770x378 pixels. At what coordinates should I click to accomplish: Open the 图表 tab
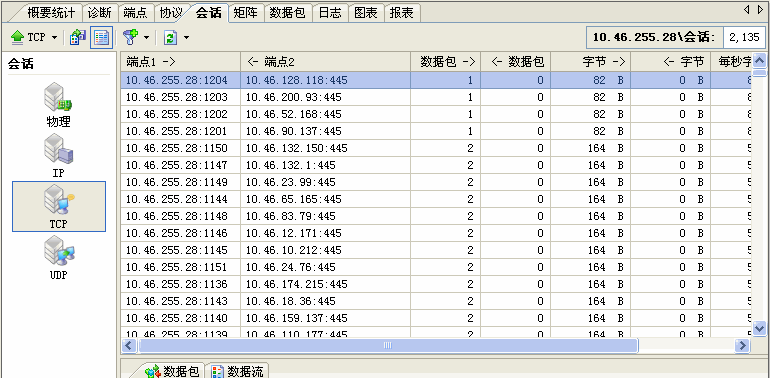click(366, 13)
